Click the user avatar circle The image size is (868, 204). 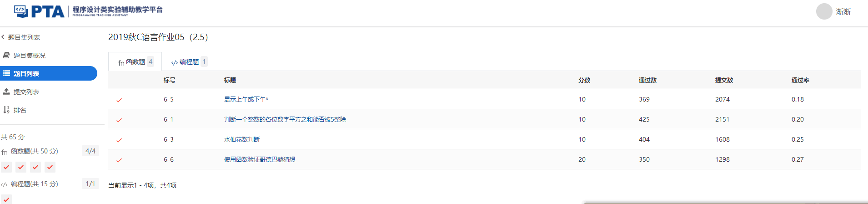(x=824, y=11)
